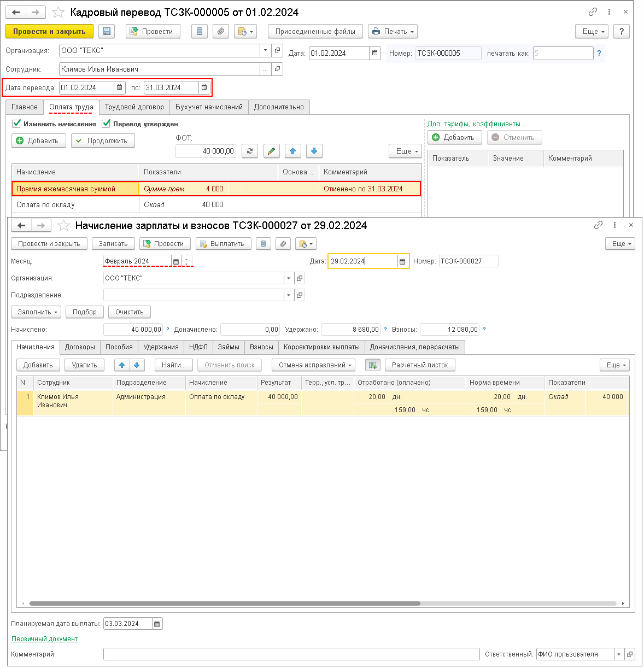
Task: Open the Отмена исправлений dropdown
Action: point(314,365)
